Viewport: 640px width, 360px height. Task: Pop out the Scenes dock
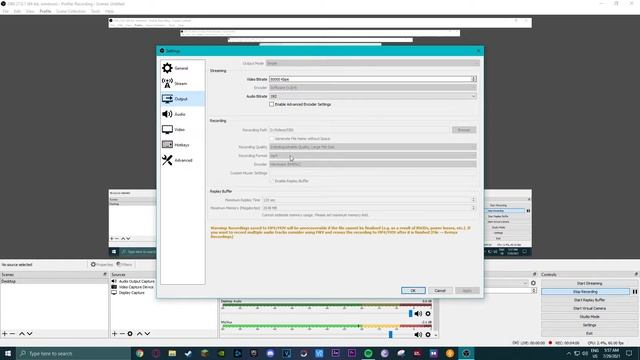[105, 274]
